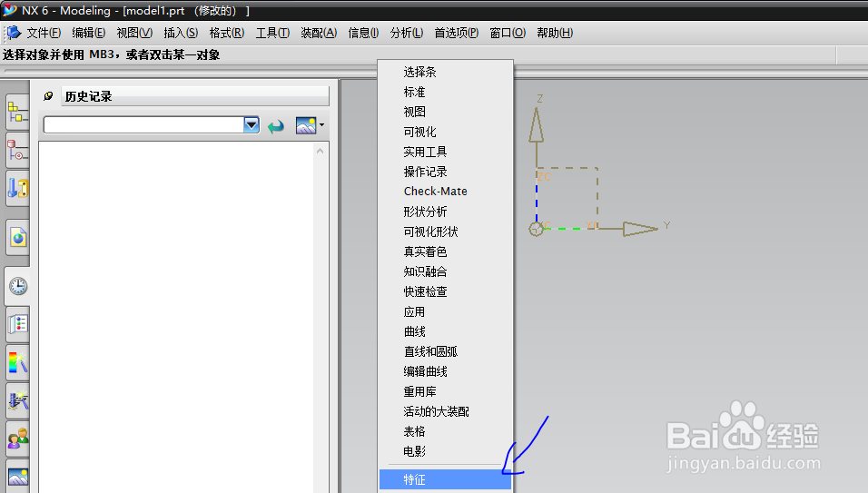The image size is (868, 493).
Task: Toggle the 编辑曲线 toolbar entry
Action: (x=446, y=371)
